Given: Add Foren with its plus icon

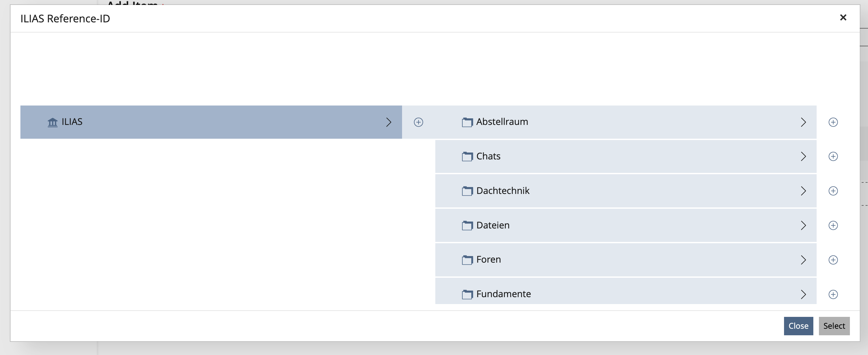Looking at the screenshot, I should tap(833, 260).
